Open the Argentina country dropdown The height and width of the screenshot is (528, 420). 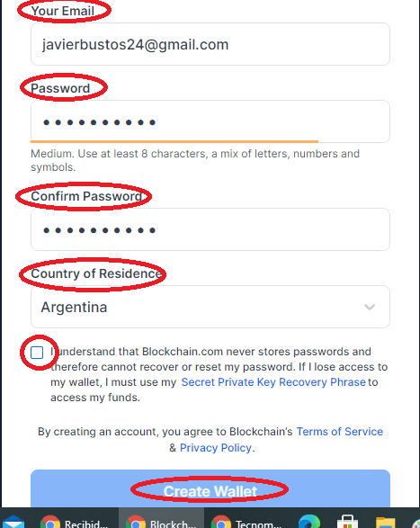click(x=210, y=307)
